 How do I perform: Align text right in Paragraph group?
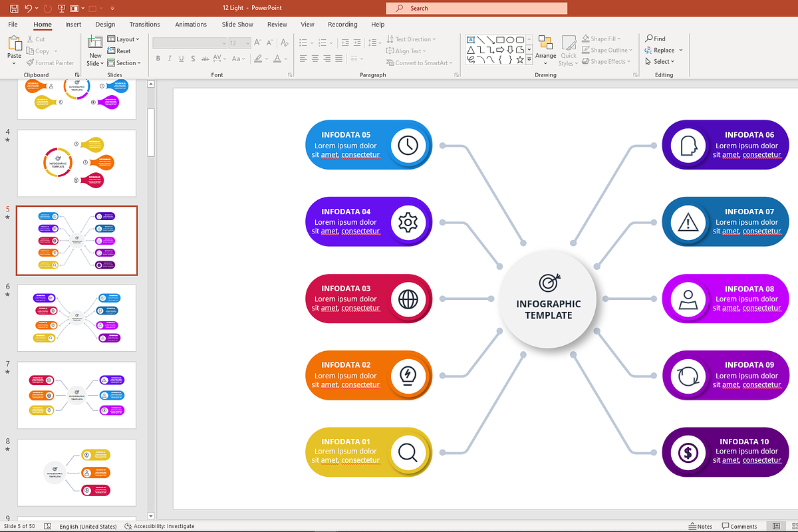point(327,59)
